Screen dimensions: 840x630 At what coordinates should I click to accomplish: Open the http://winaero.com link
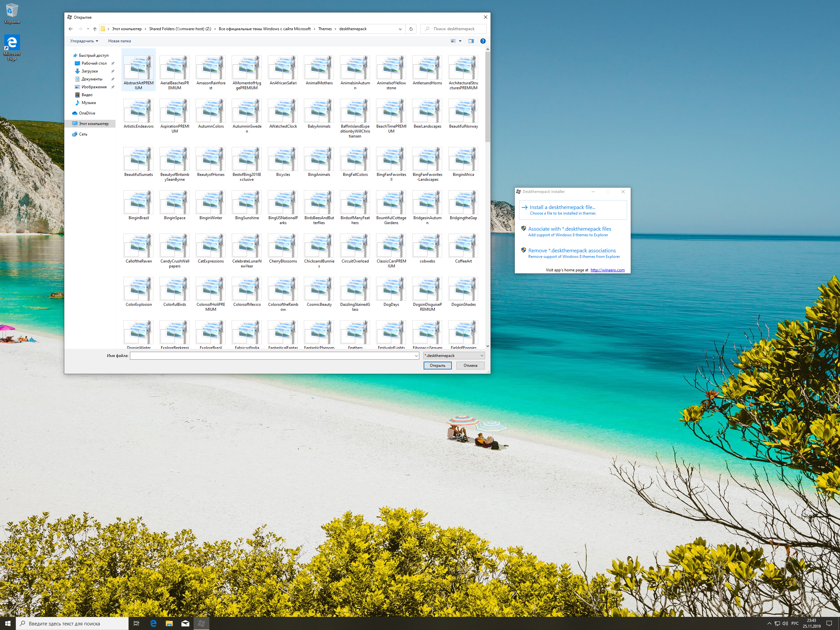coord(607,270)
